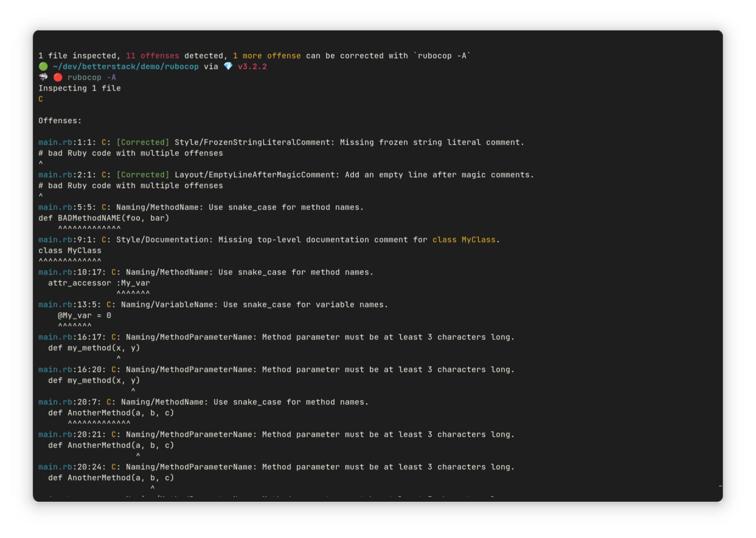Click '@My_var = 0' code line
Viewport: 756px width, 538px height.
click(x=84, y=316)
